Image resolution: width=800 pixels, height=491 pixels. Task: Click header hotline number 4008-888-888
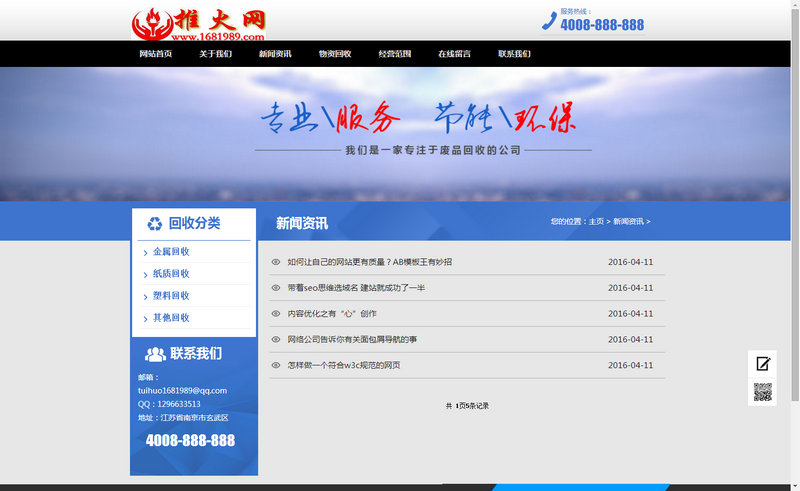(x=602, y=24)
